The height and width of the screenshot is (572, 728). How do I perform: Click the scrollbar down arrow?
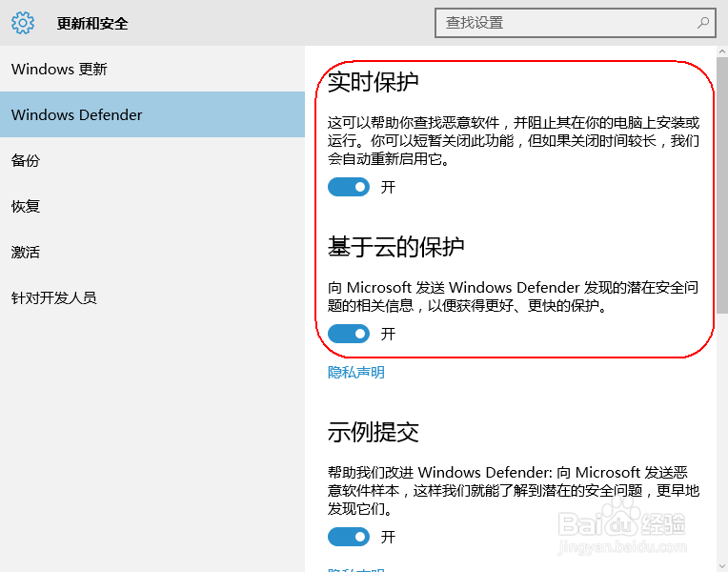click(722, 566)
